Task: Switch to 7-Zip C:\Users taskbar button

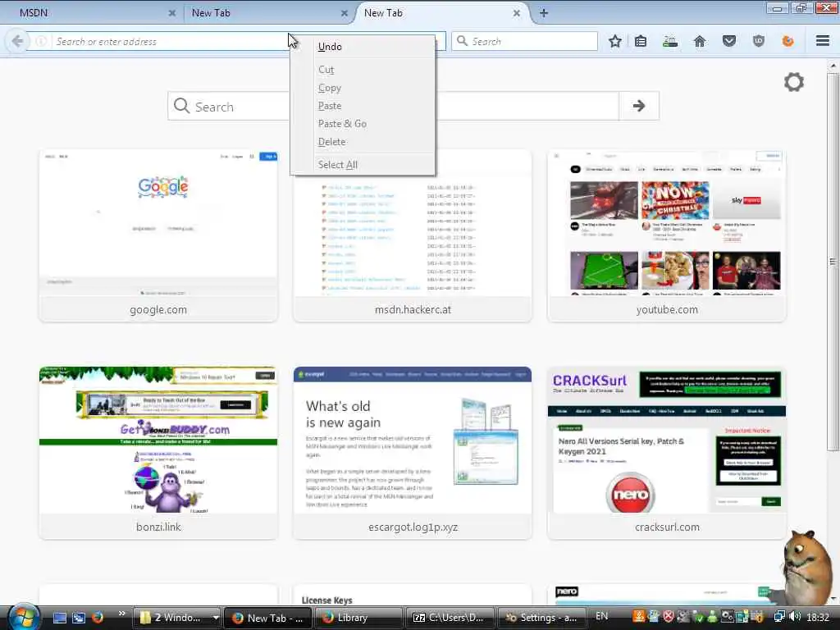Action: [x=450, y=618]
